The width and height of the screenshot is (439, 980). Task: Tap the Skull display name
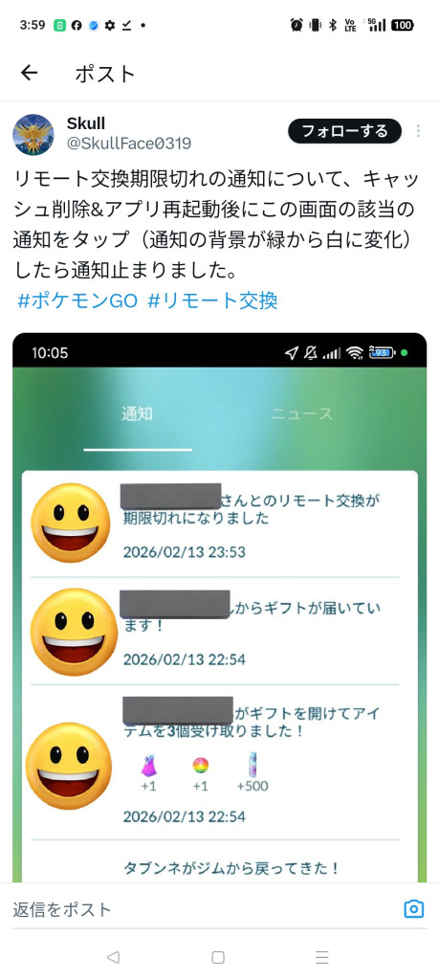[85, 123]
